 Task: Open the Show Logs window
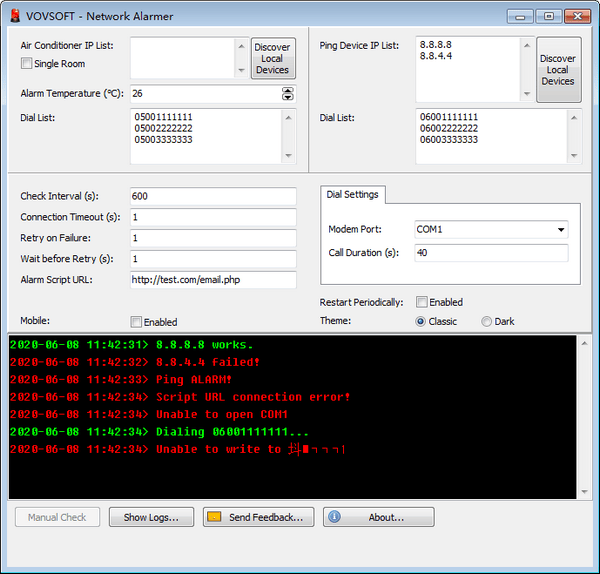point(151,517)
